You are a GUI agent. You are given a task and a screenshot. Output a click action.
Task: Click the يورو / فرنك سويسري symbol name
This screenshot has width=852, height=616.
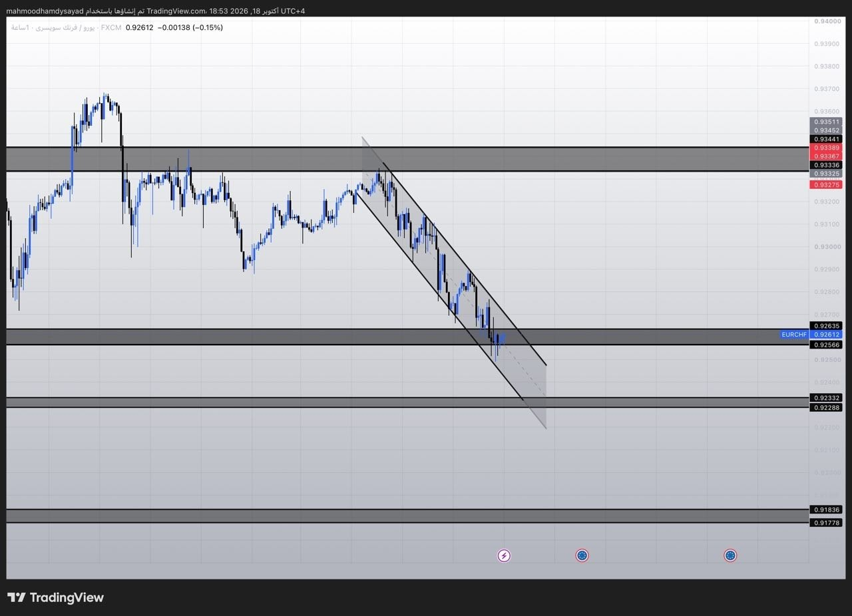tap(64, 27)
